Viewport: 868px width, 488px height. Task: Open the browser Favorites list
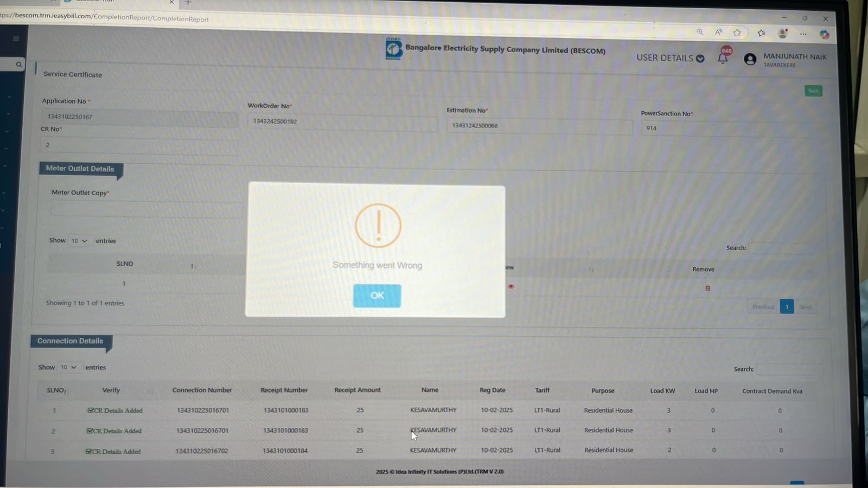coord(761,33)
